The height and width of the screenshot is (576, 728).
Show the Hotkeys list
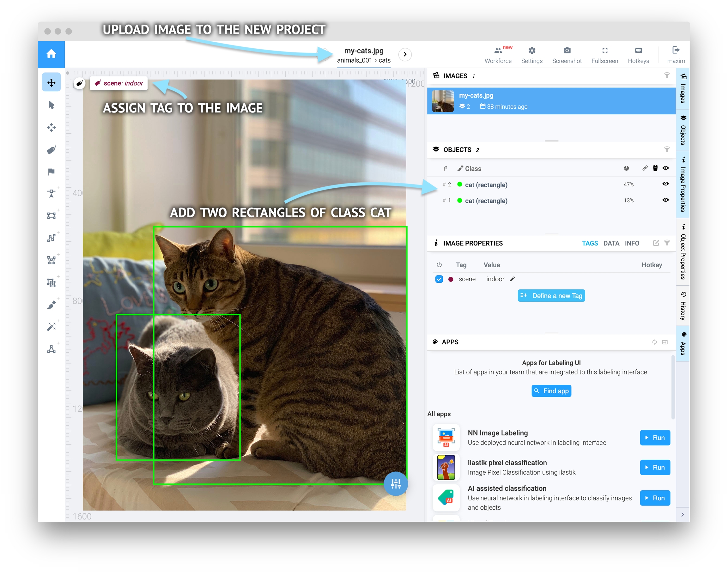click(x=638, y=55)
